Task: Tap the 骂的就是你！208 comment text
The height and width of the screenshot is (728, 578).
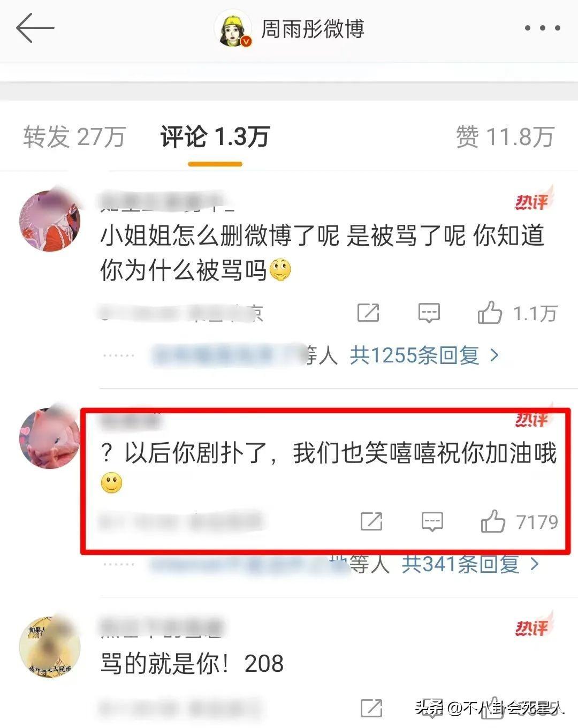Action: tap(192, 664)
